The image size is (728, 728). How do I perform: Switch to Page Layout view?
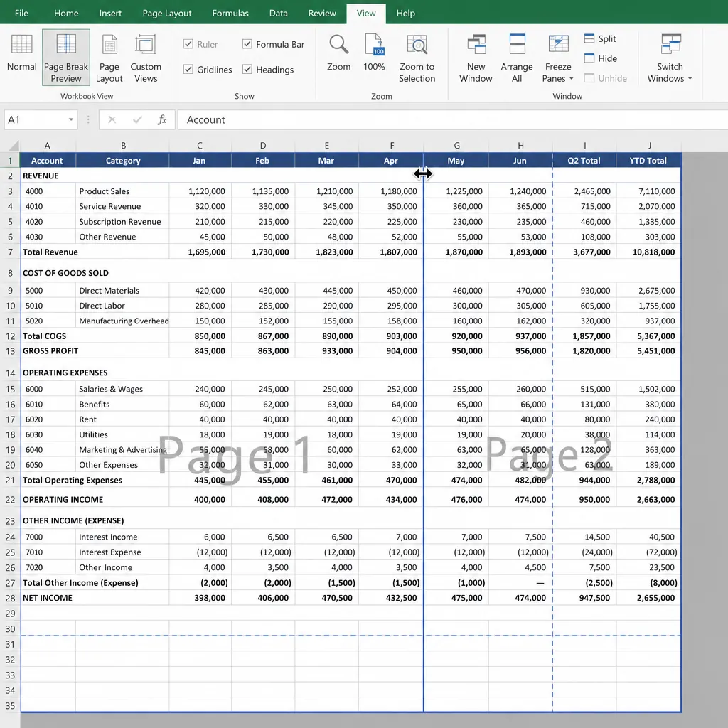pos(109,58)
